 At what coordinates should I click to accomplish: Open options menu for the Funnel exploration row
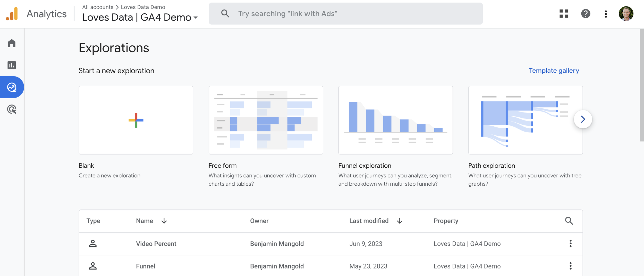[x=571, y=266]
